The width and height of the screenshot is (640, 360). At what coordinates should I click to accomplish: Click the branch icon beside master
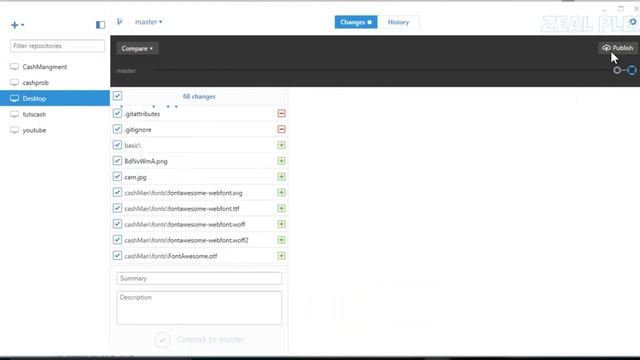pos(120,22)
